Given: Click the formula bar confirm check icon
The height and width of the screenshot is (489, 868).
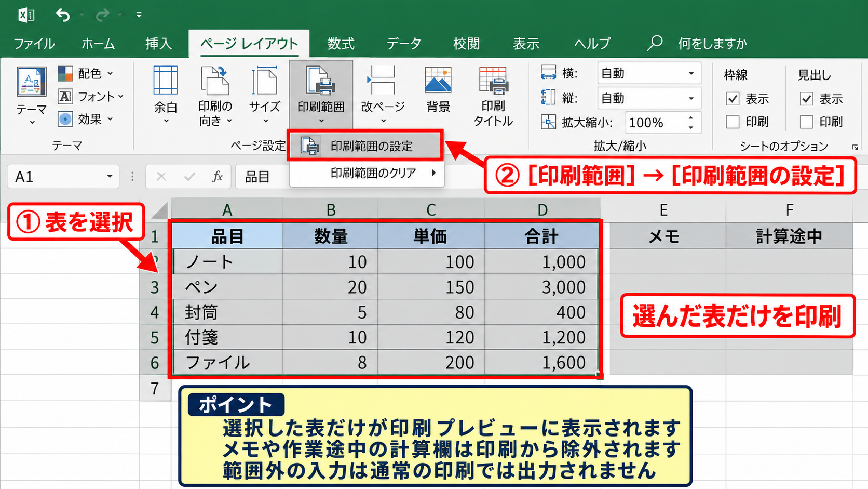Looking at the screenshot, I should pos(189,177).
